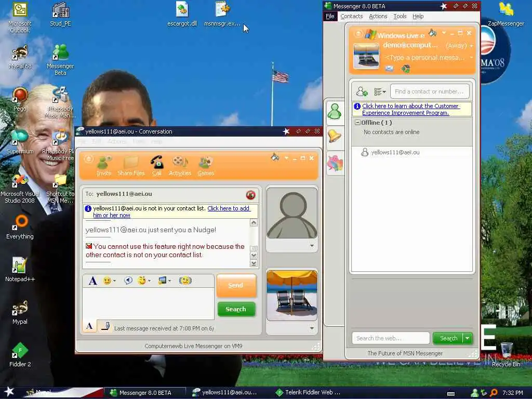Open Messenger Beta desktop shortcut

point(60,60)
